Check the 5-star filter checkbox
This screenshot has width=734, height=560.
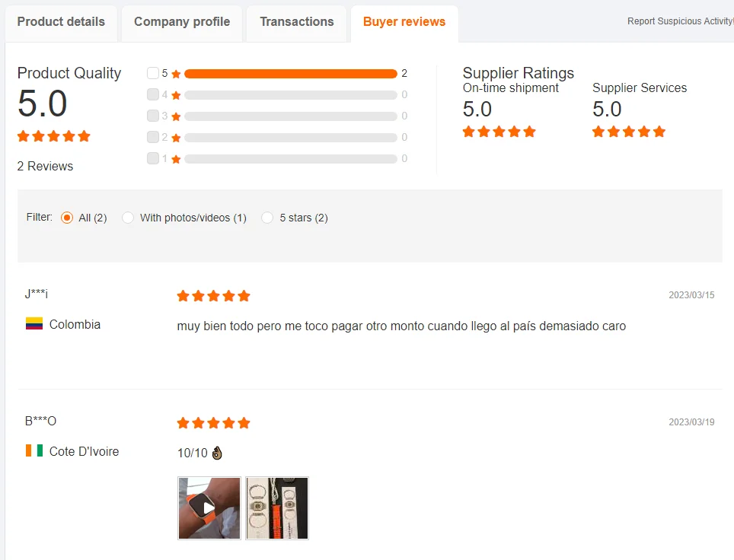click(x=152, y=73)
